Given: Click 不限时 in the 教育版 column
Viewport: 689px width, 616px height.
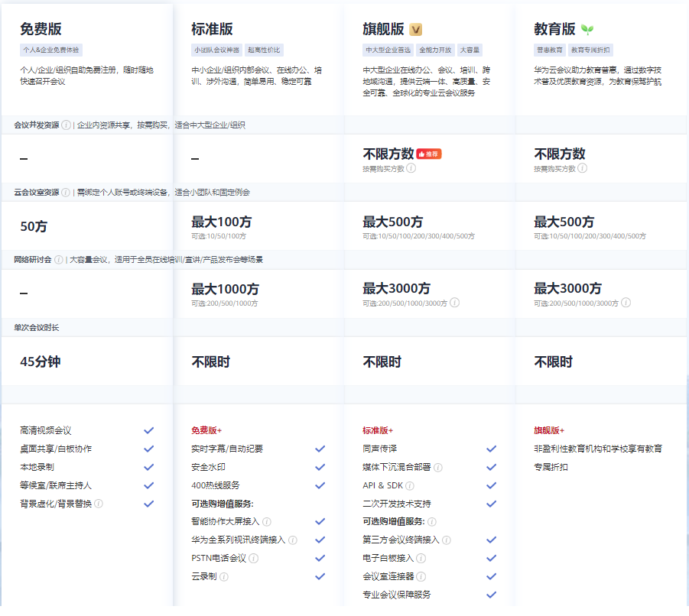Looking at the screenshot, I should (553, 361).
